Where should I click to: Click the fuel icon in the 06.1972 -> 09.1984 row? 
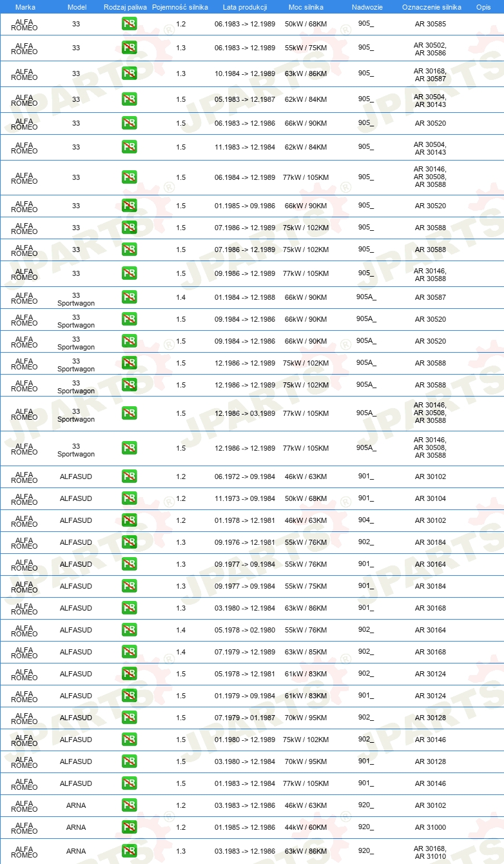point(129,476)
